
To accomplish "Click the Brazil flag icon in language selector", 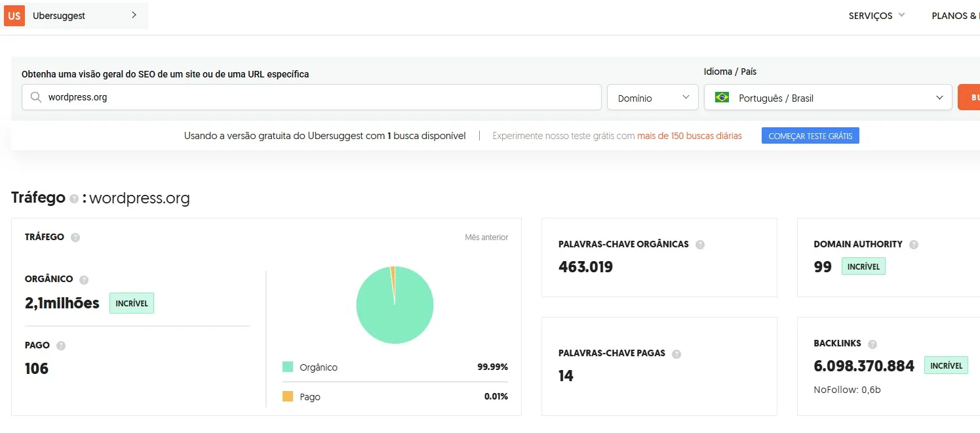I will click(722, 96).
